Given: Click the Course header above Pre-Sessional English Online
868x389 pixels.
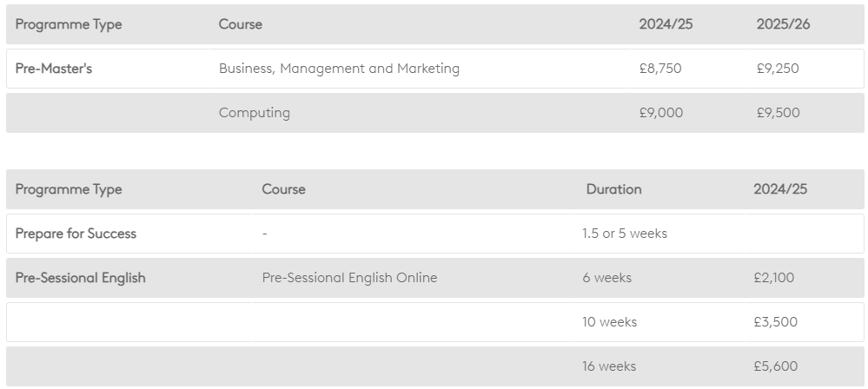Looking at the screenshot, I should 283,189.
